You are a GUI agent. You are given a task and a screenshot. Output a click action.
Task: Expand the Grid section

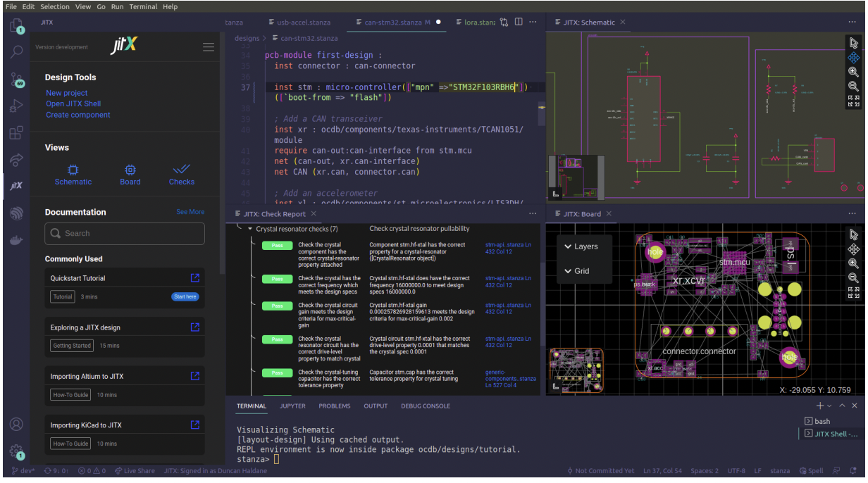(x=577, y=271)
